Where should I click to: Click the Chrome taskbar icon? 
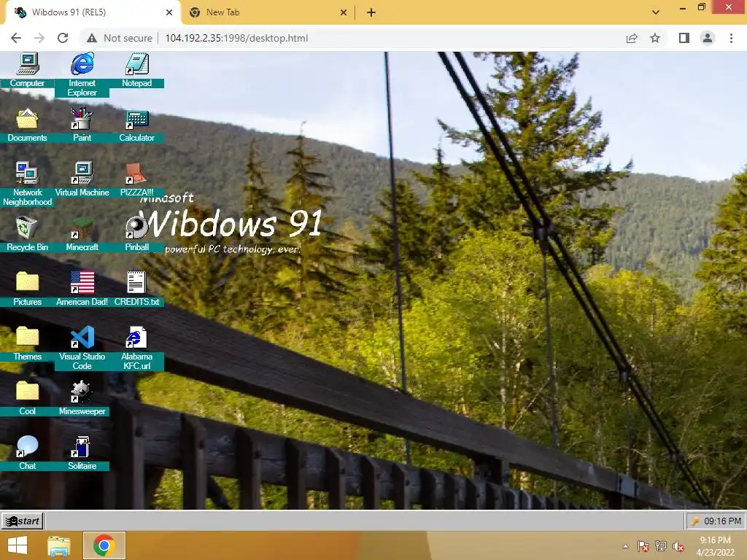tap(104, 545)
